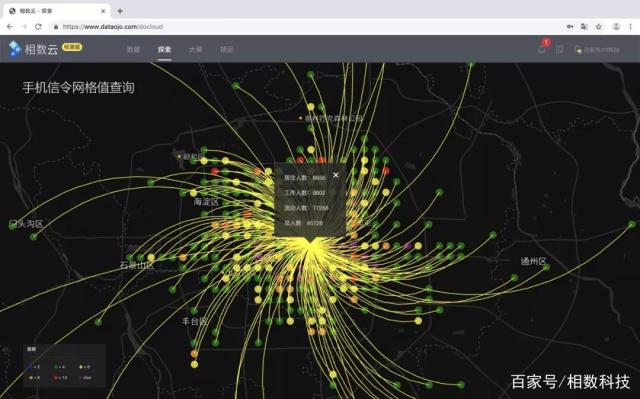Close the grid value info popup
Image resolution: width=640 pixels, height=399 pixels.
[336, 175]
